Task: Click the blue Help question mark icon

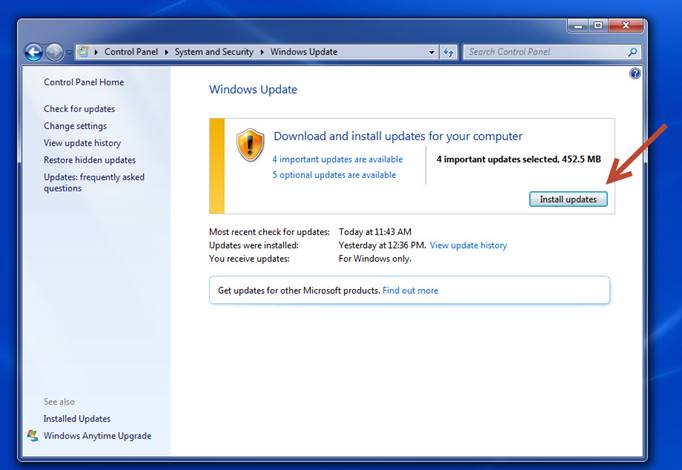Action: pos(634,74)
